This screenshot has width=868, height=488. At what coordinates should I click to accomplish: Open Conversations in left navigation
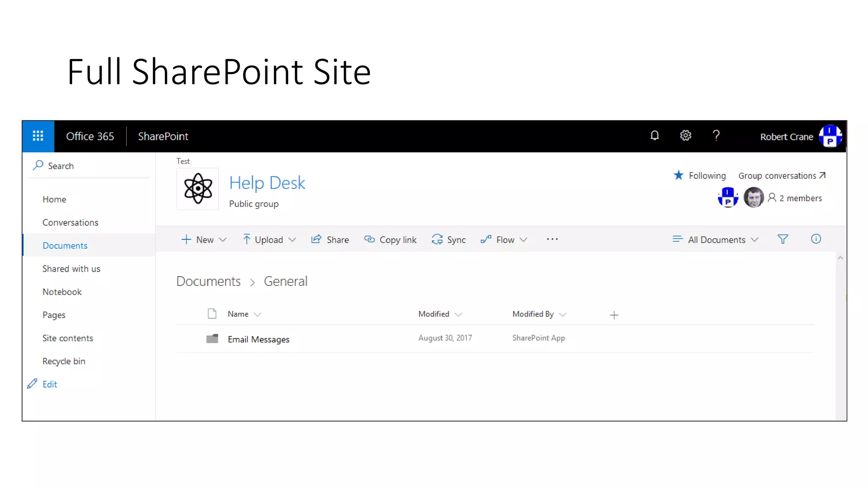[x=70, y=222]
